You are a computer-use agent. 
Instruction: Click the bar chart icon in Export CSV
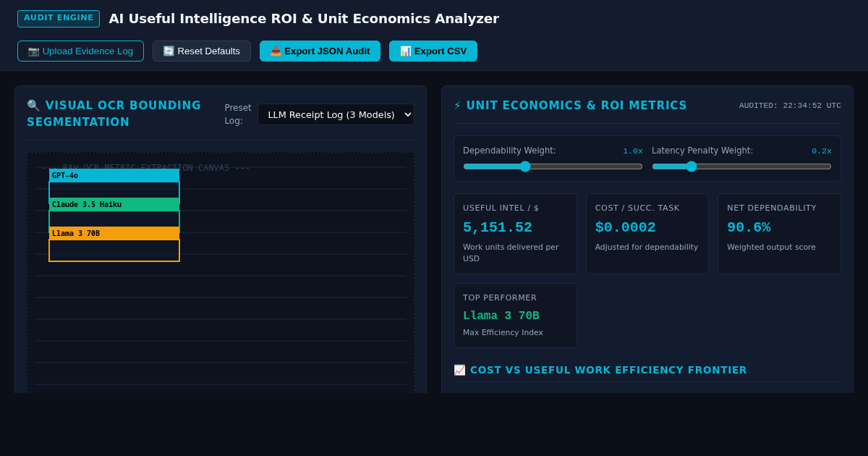click(405, 51)
